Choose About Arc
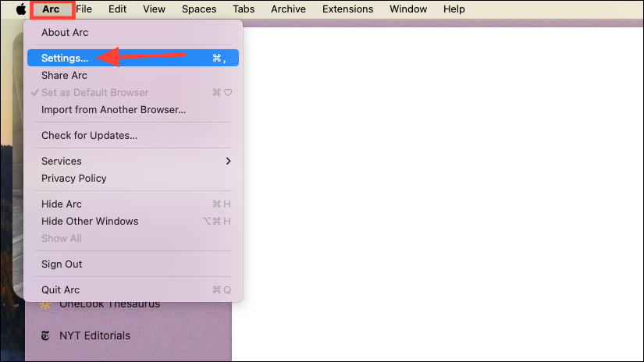 pos(133,33)
